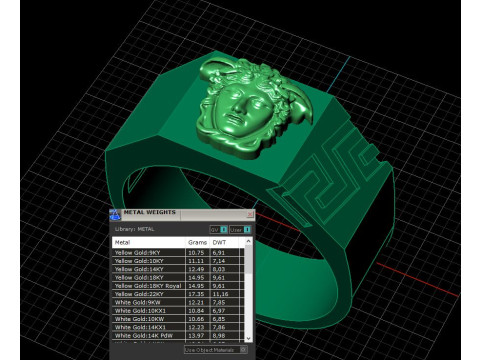
Task: Click the 6,91 DWT value
Action: [x=219, y=253]
